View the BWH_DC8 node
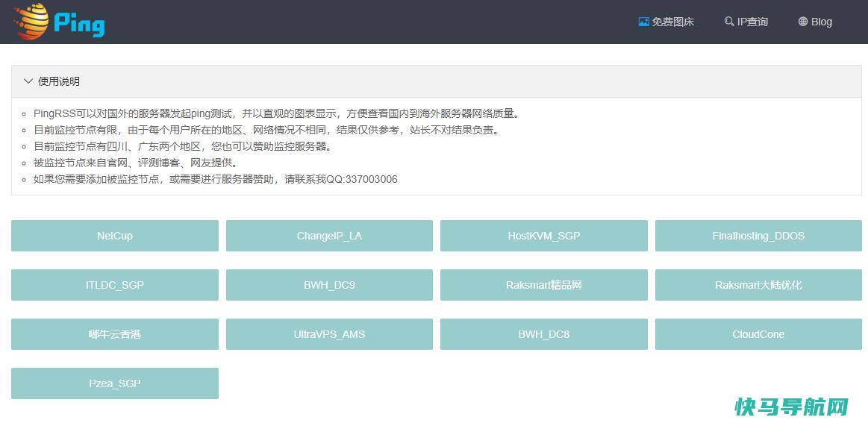 pos(543,334)
